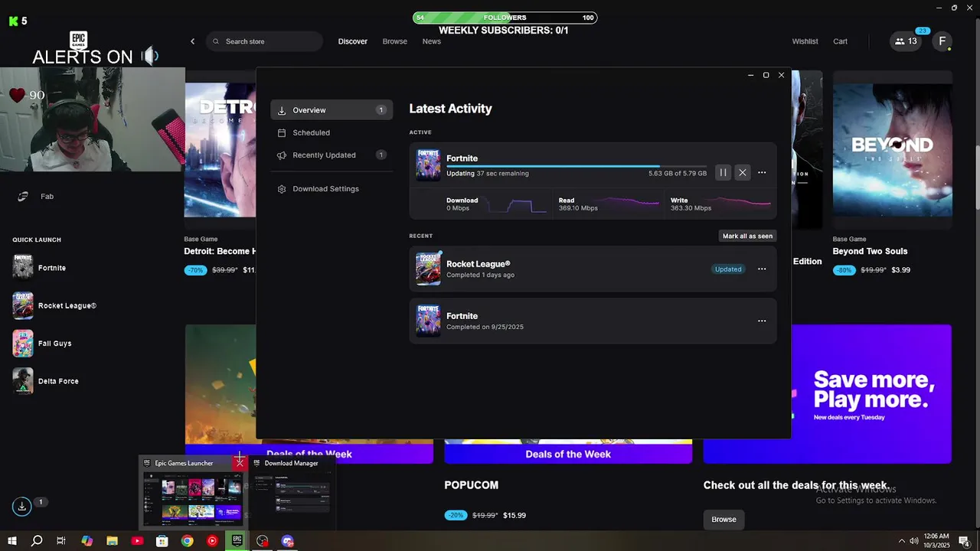This screenshot has width=980, height=551.
Task: Open options menu for Rocket League® recent entry
Action: 762,269
